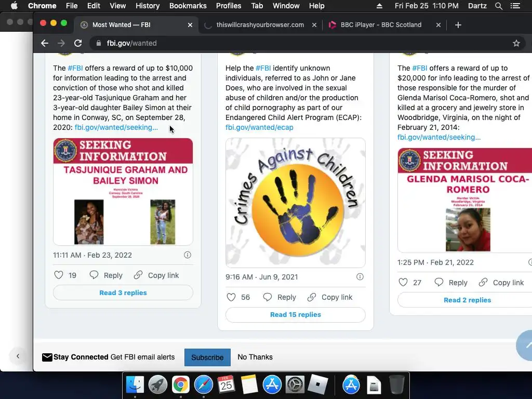Screen dimensions: 532x399
Task: Click the envelope icon by Stay Connected
Action: click(x=47, y=357)
